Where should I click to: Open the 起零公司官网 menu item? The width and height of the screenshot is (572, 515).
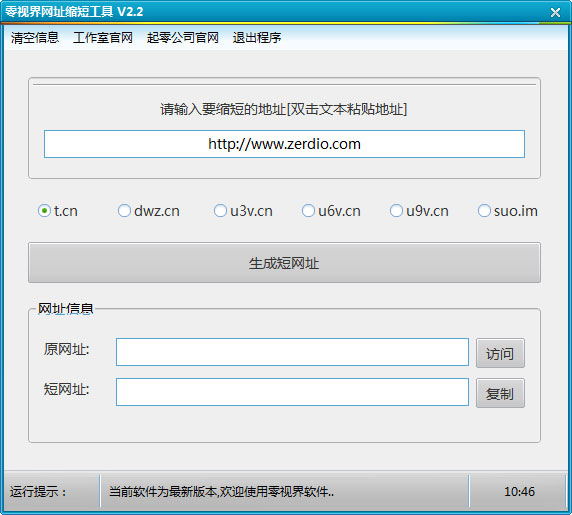[x=183, y=38]
